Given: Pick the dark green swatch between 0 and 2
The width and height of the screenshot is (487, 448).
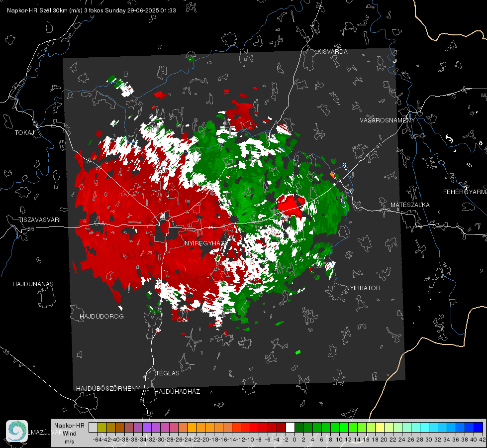Looking at the screenshot, I should point(299,427).
